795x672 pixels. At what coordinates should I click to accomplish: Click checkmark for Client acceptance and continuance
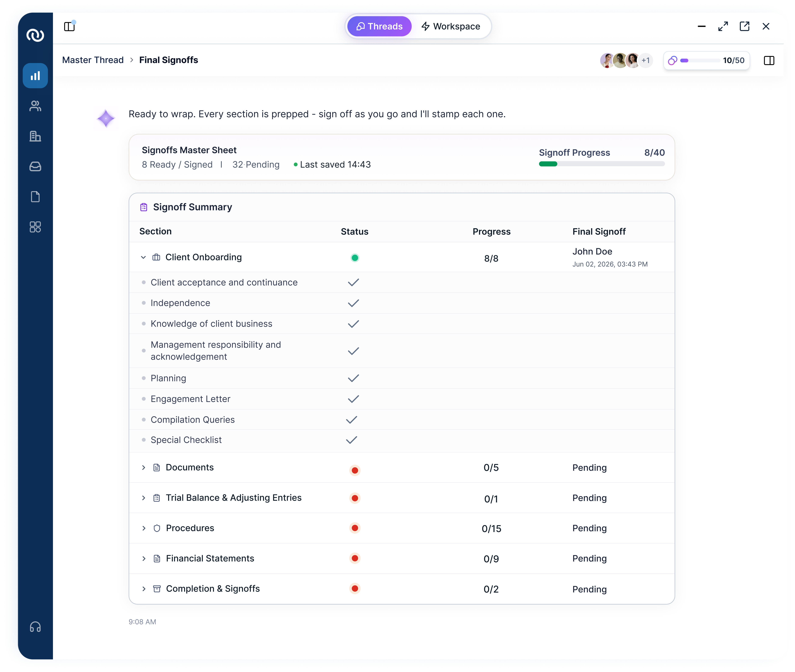tap(354, 282)
